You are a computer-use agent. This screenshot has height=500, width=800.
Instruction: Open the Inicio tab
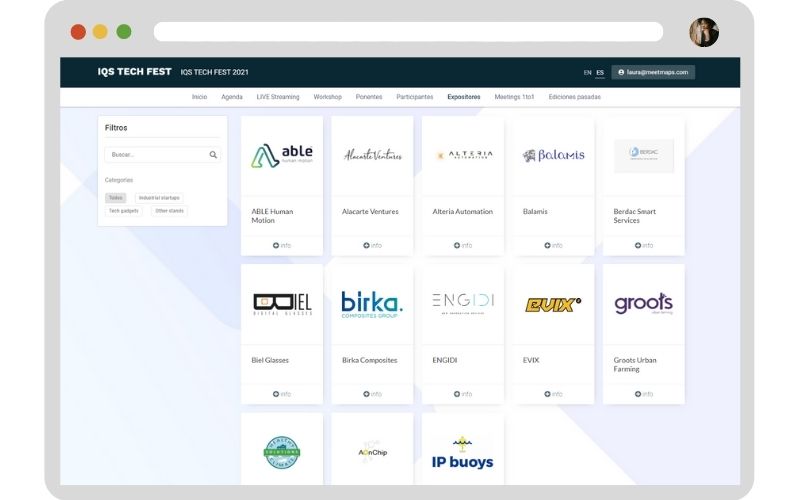(199, 97)
